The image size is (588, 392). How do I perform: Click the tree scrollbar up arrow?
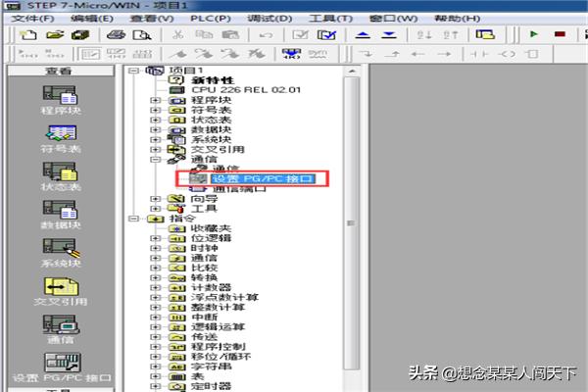tap(352, 71)
